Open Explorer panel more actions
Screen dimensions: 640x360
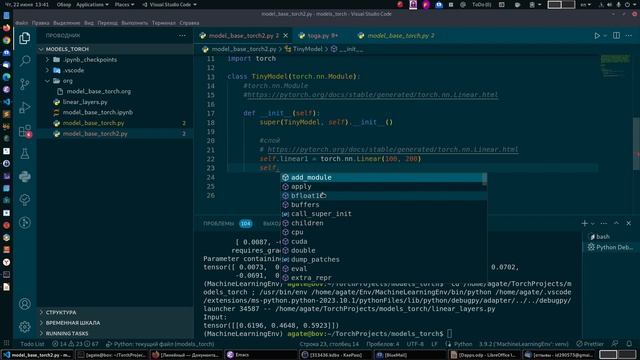182,36
